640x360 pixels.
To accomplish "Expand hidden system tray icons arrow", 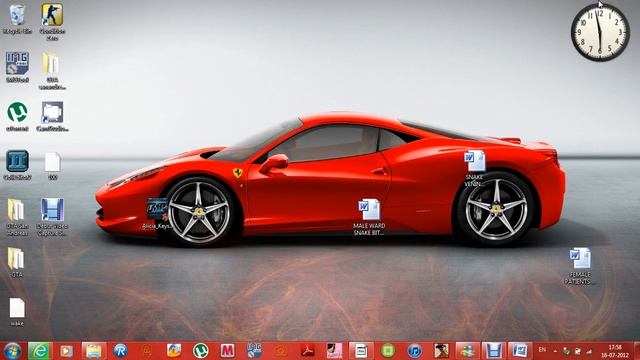I will (x=555, y=351).
